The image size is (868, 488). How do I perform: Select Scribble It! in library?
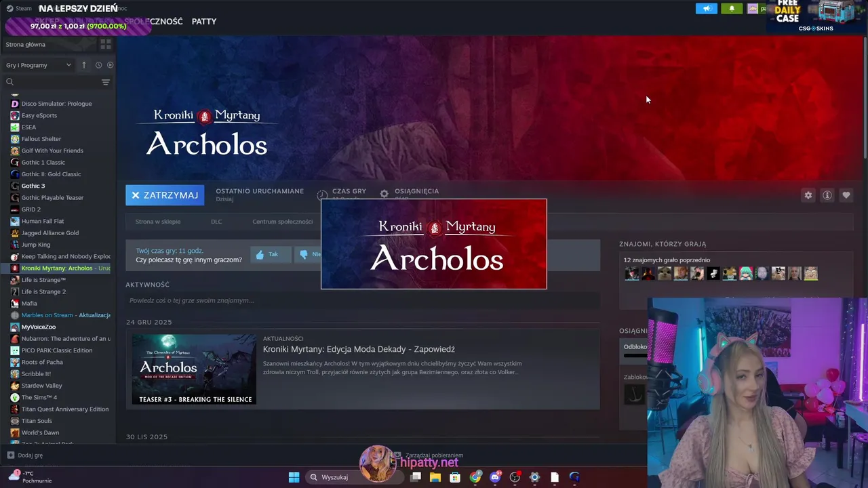pos(36,373)
